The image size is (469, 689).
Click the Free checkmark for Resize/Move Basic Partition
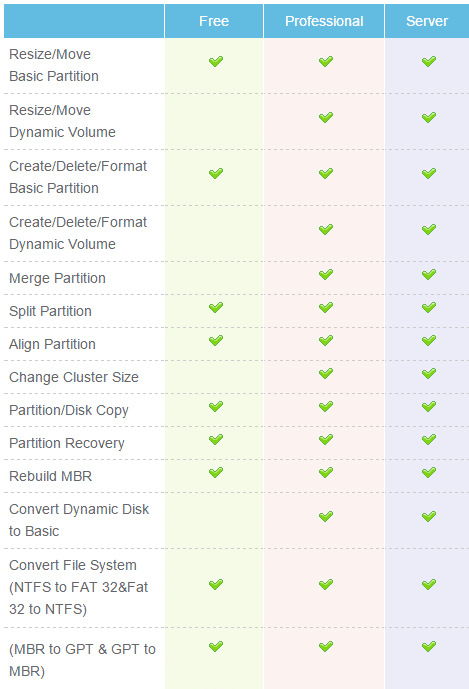(216, 61)
